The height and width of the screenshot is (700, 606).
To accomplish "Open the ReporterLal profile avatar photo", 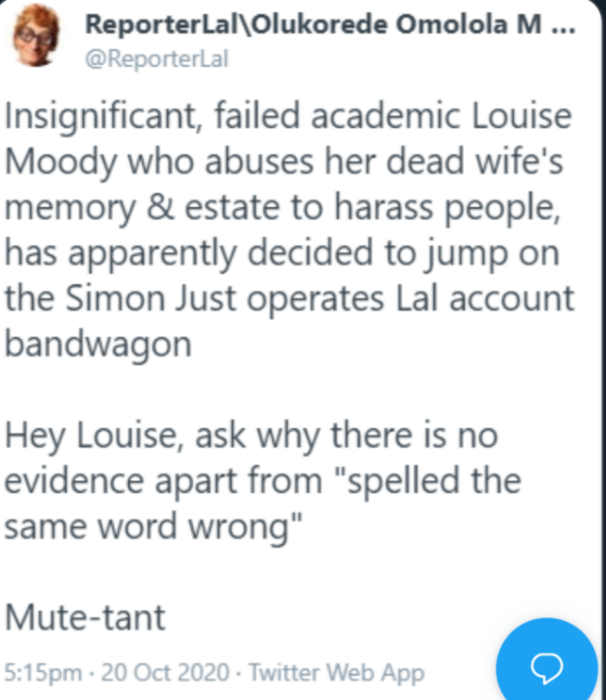I will click(x=36, y=35).
